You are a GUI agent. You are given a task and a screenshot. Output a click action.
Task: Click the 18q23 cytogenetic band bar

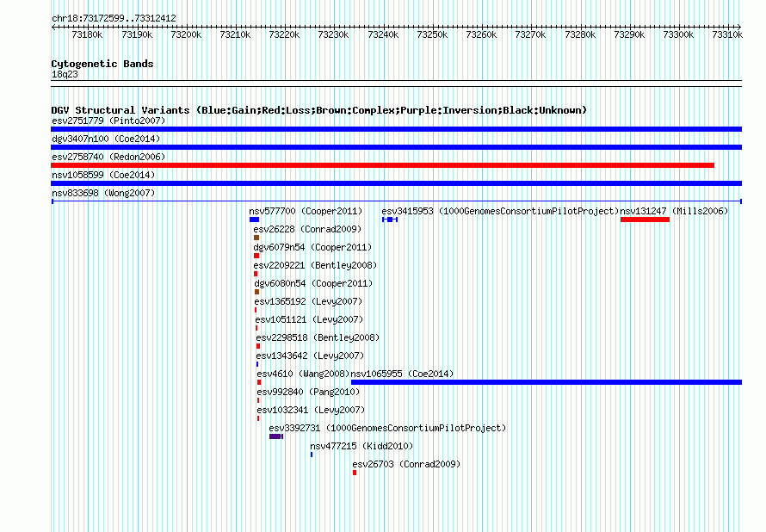(x=396, y=84)
